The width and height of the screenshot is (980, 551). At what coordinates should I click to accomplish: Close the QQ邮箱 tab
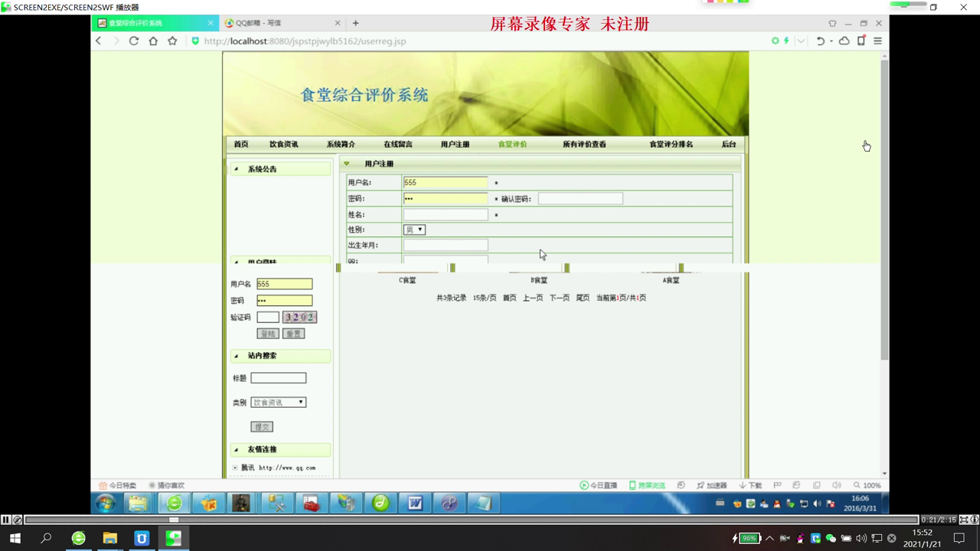338,23
